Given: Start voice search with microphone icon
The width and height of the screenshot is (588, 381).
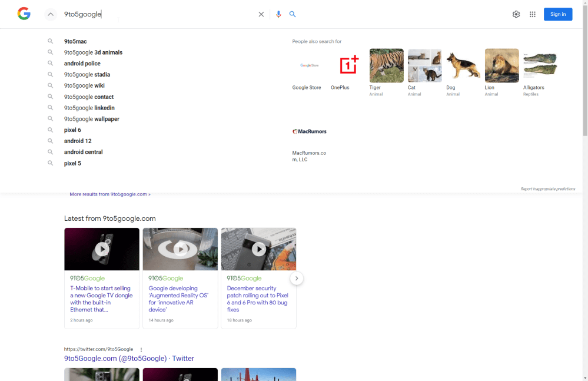Looking at the screenshot, I should coord(278,14).
